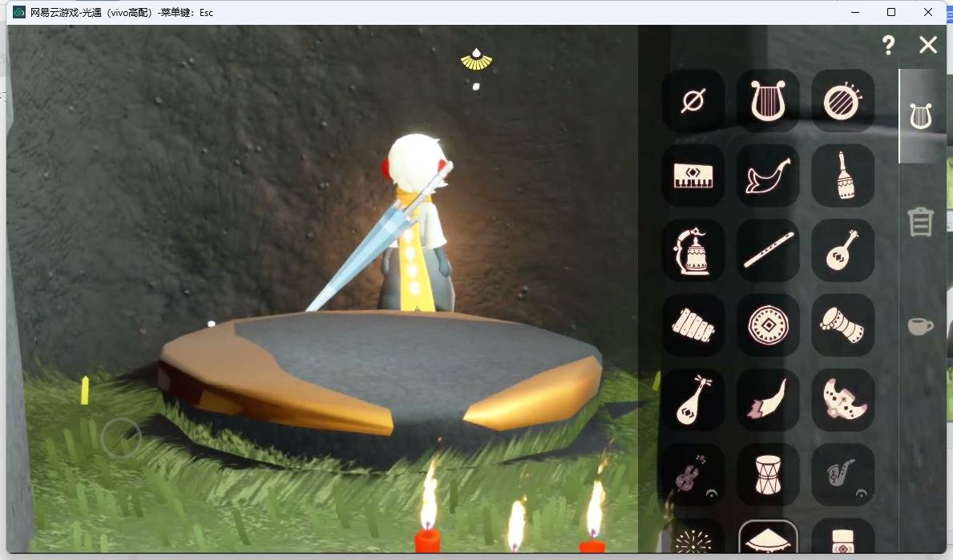The width and height of the screenshot is (953, 560).
Task: Select the round mandolin instrument
Action: coord(842,250)
